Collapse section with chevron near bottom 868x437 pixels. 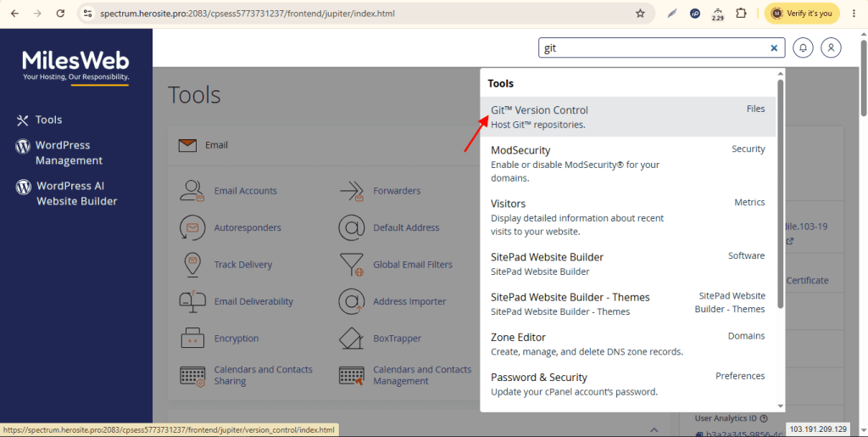654,430
